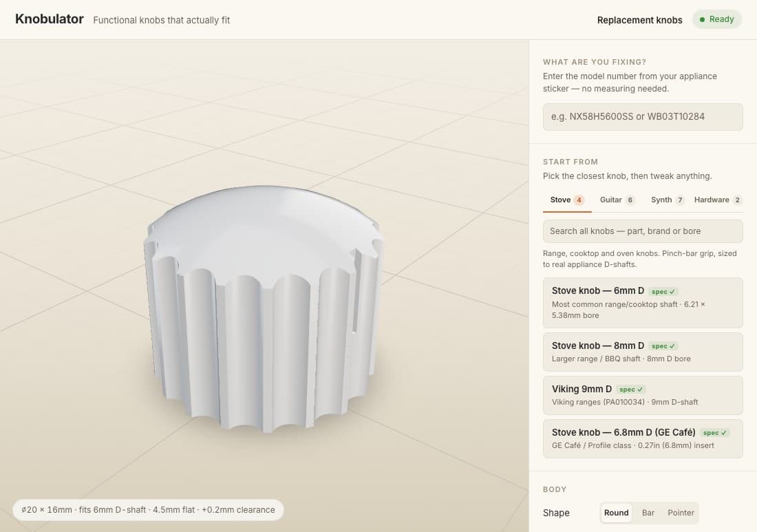The height and width of the screenshot is (532, 757).
Task: Select the Stove knob — 6mm D preset
Action: (x=643, y=303)
